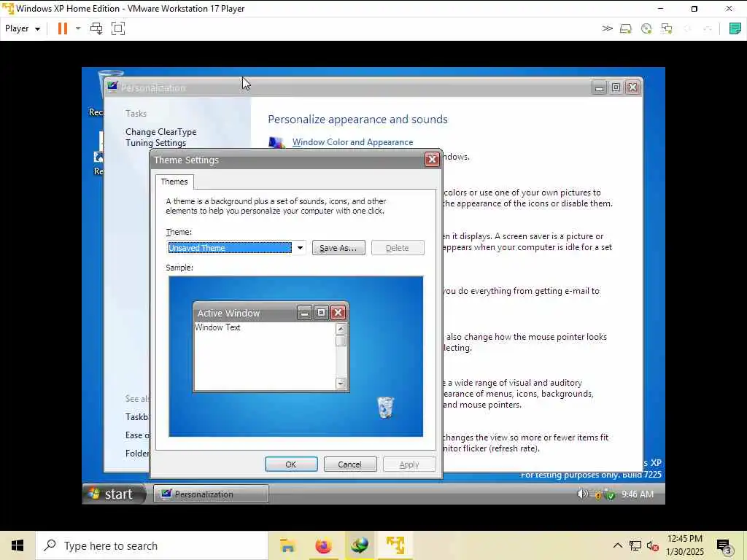Click the Recycle Bin in the sample preview
747x560 pixels.
[x=385, y=408]
